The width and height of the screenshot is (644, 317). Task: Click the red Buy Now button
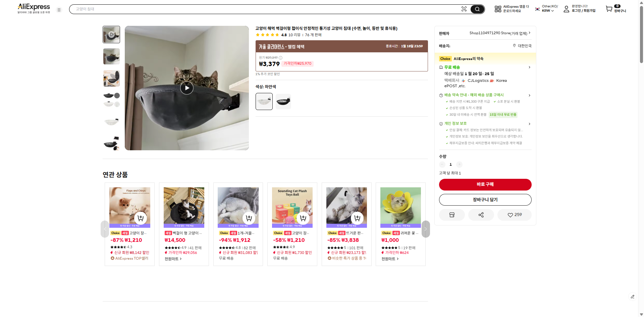[x=485, y=184]
